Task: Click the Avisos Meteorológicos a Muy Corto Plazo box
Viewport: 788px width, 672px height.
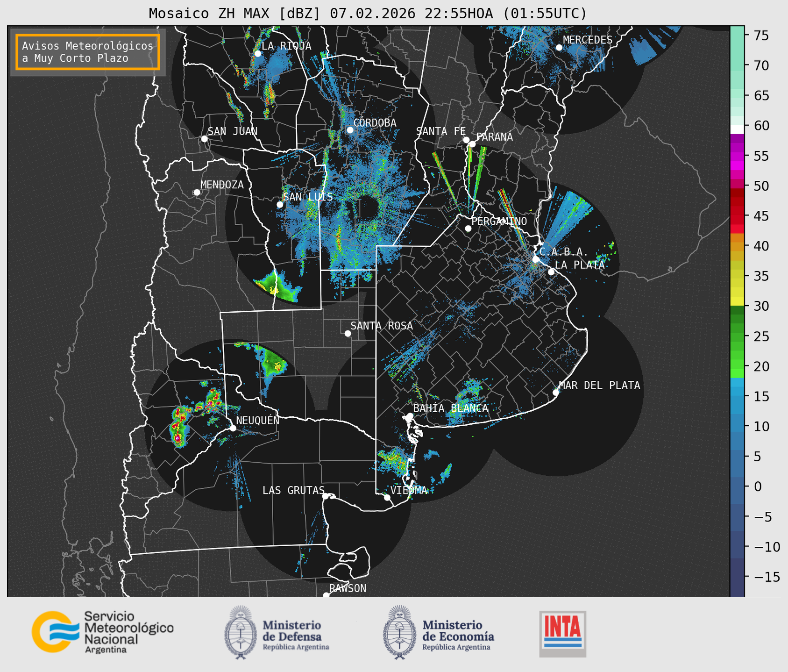Action: tap(88, 52)
